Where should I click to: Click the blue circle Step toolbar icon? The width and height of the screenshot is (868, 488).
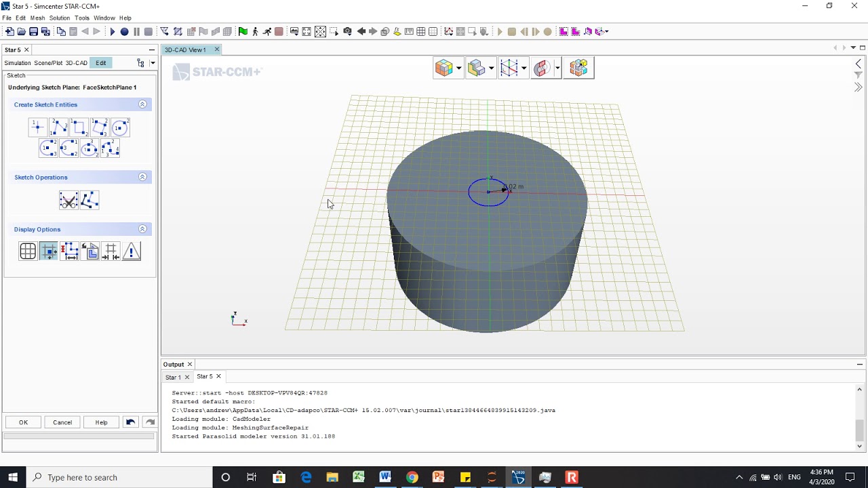[x=124, y=31]
